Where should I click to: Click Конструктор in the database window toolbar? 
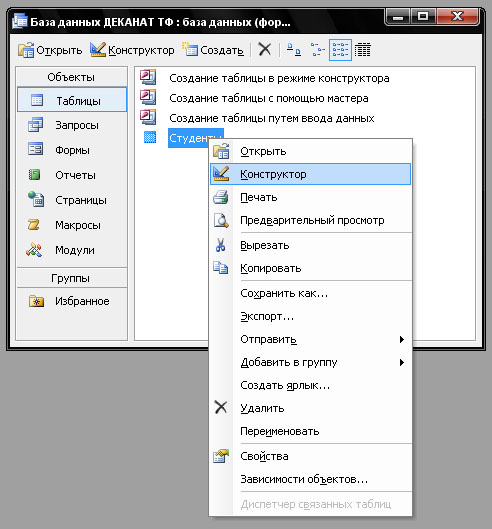pos(132,50)
